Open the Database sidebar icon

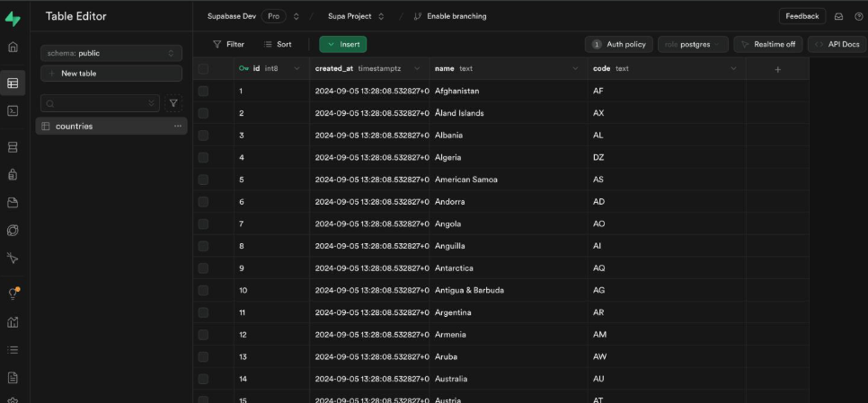pos(13,147)
